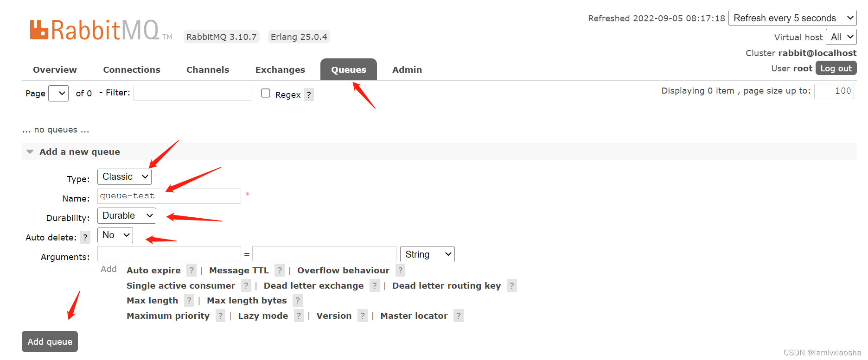Insert the Max length bytes argument
Image resolution: width=868 pixels, height=360 pixels.
click(247, 300)
